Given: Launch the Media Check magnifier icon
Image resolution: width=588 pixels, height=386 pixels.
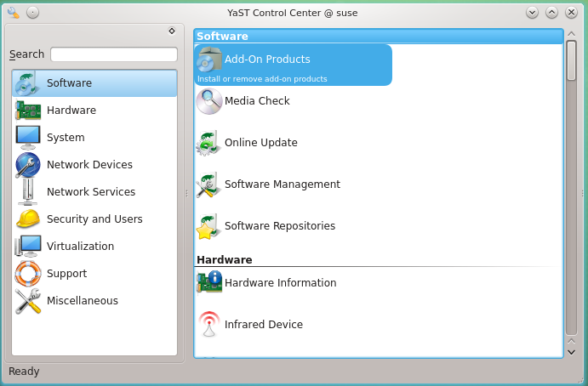Looking at the screenshot, I should click(208, 101).
